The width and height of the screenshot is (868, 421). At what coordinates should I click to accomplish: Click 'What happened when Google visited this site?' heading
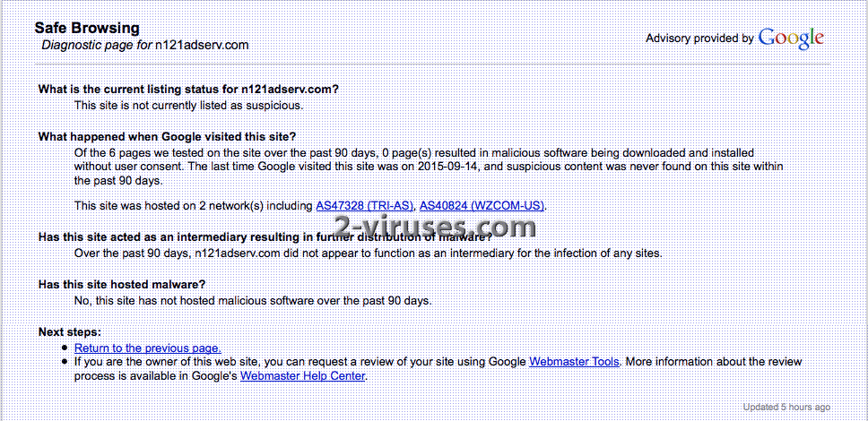click(x=167, y=137)
